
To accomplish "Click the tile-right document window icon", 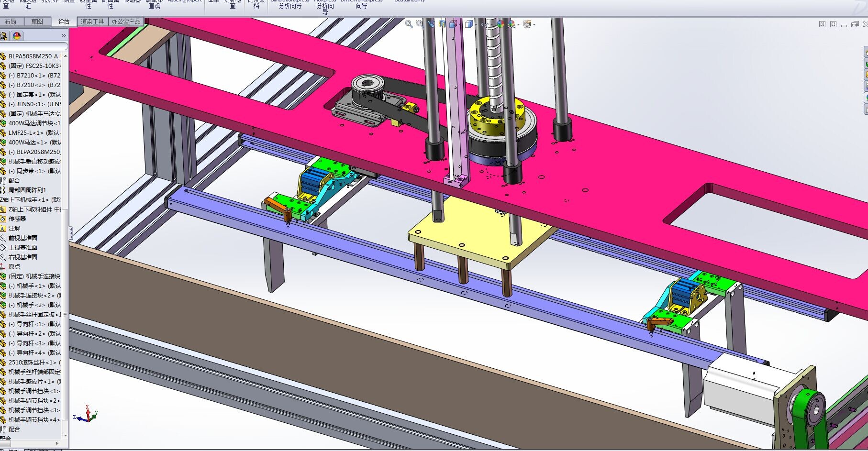I will point(833,24).
